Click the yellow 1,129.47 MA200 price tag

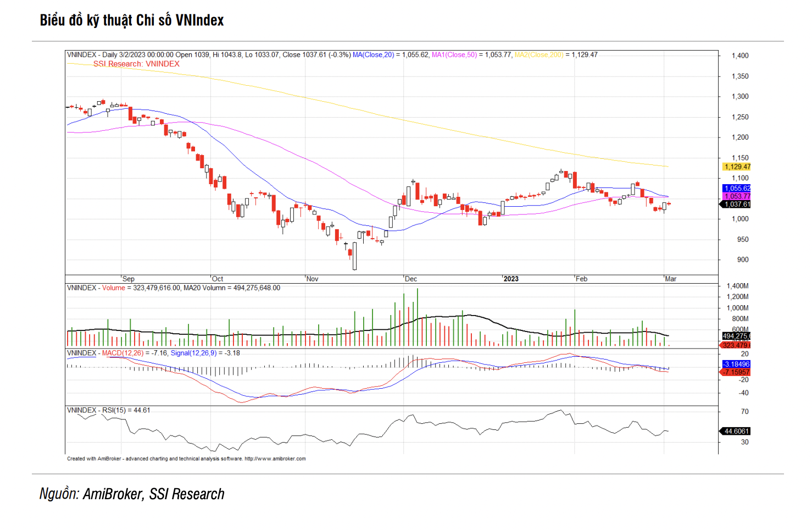click(x=737, y=167)
